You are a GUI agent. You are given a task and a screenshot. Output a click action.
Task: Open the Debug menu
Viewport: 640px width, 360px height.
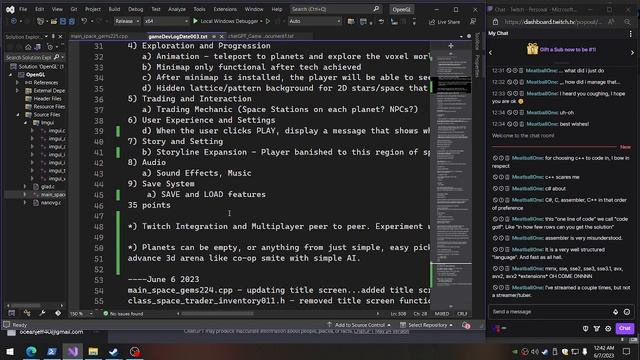click(x=136, y=9)
